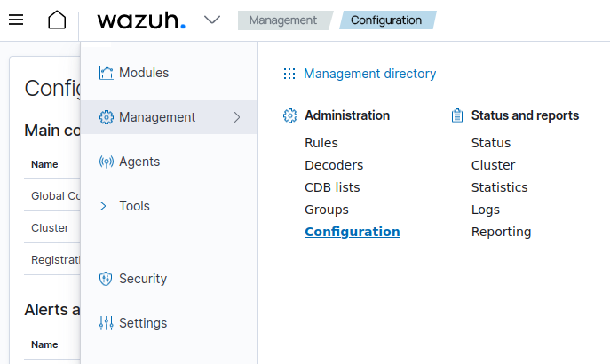Click the wazuh logo
This screenshot has width=610, height=364.
(x=141, y=20)
